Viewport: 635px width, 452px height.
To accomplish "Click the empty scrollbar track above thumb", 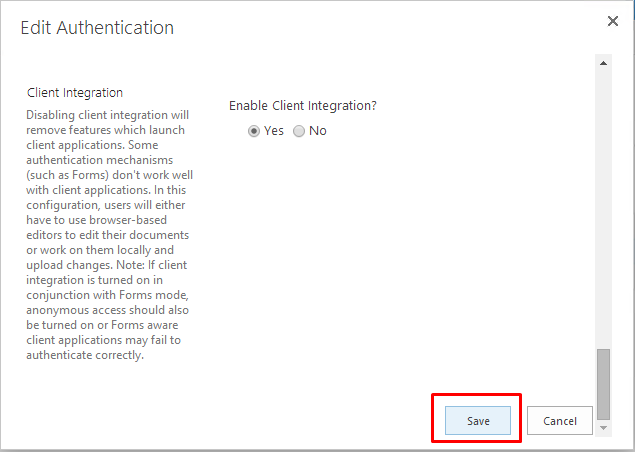I will point(603,209).
